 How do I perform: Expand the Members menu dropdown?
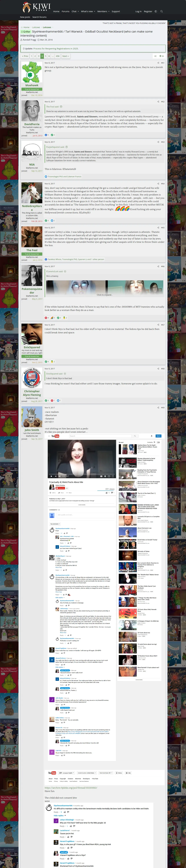coord(109,11)
